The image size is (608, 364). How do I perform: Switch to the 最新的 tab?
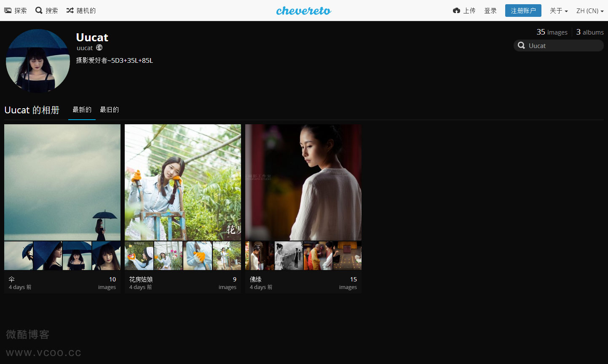pyautogui.click(x=82, y=110)
